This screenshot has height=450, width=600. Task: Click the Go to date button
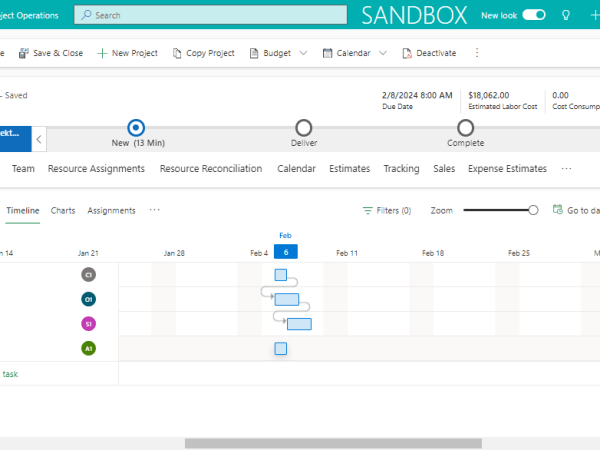[x=576, y=210]
